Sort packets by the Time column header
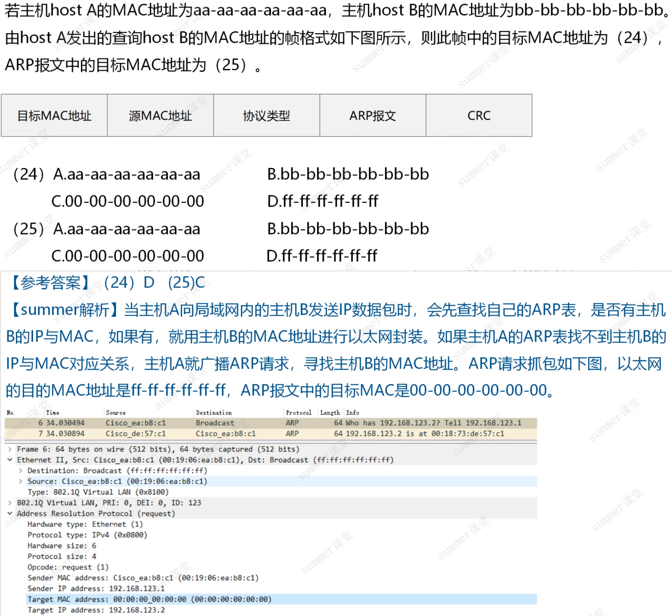This screenshot has width=672, height=616. coord(52,412)
